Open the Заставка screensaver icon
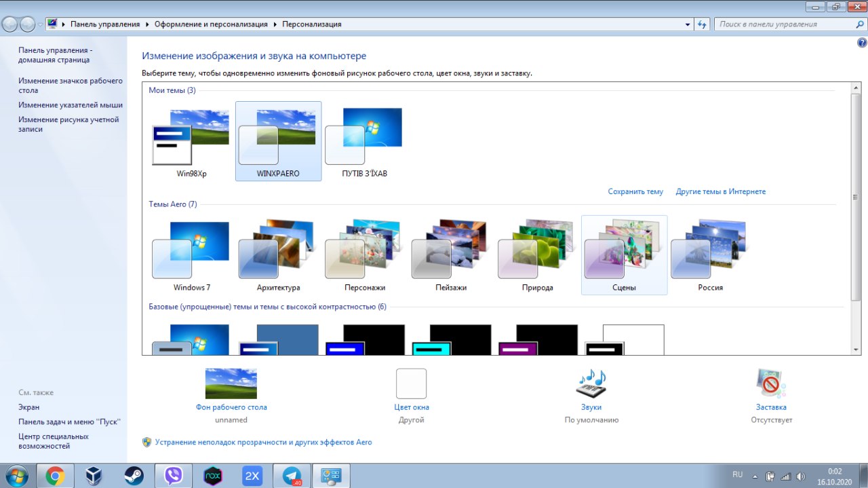 pos(771,383)
